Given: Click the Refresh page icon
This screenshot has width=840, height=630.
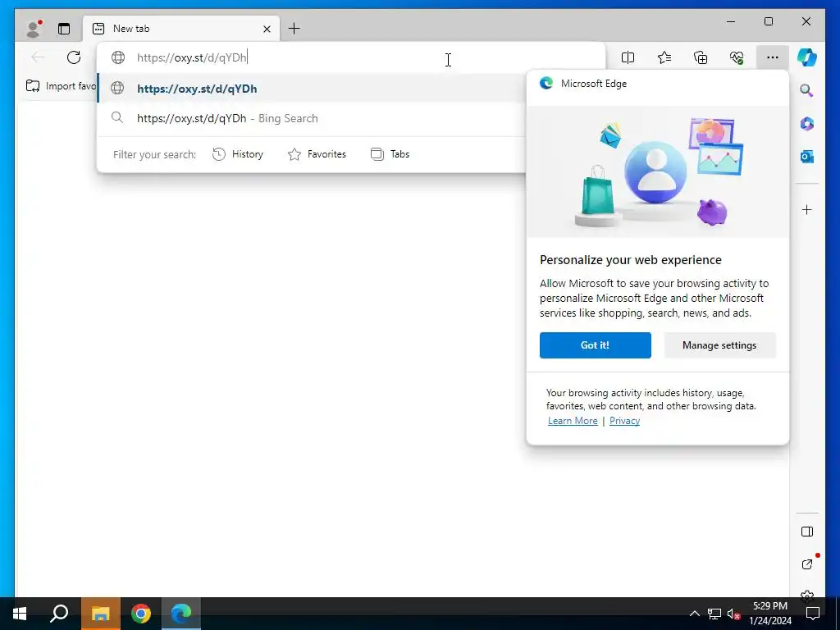Looking at the screenshot, I should 74,57.
